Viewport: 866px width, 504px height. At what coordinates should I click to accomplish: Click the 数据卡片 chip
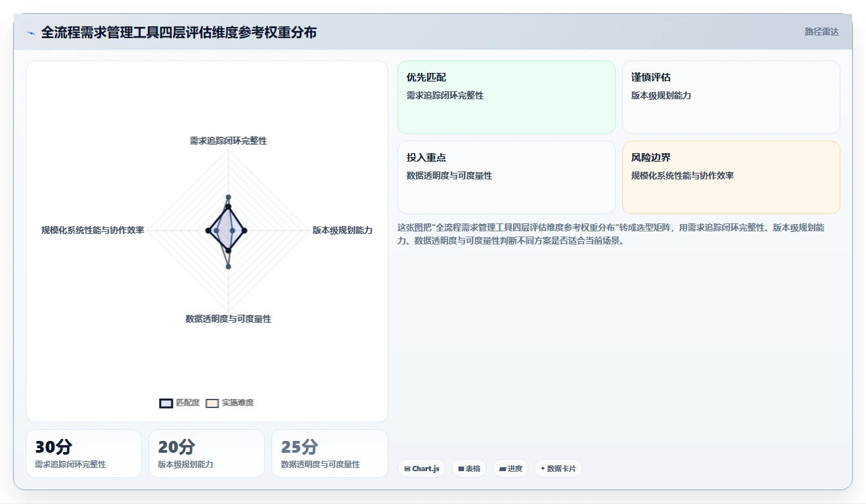pyautogui.click(x=558, y=469)
